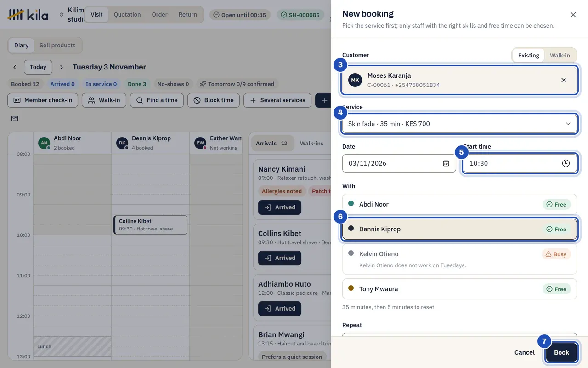Click the sparkle icon by Tomorrow confirmed
The height and width of the screenshot is (368, 588).
click(x=203, y=84)
